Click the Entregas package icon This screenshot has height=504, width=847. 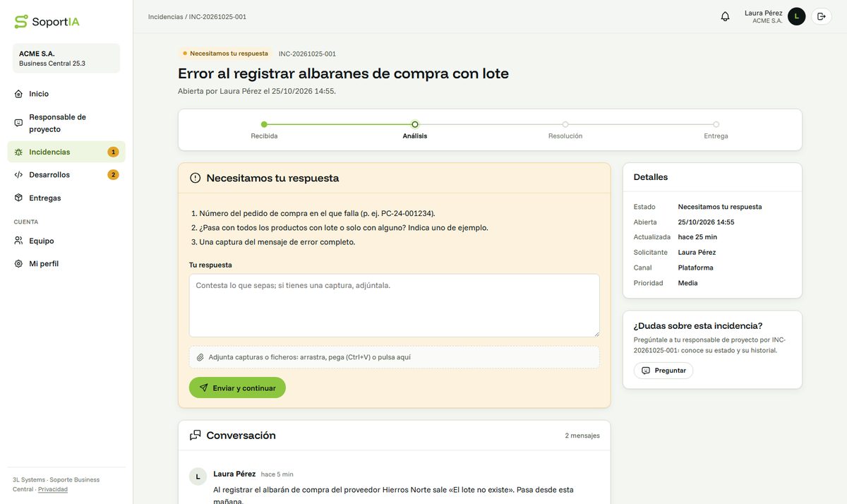(18, 198)
